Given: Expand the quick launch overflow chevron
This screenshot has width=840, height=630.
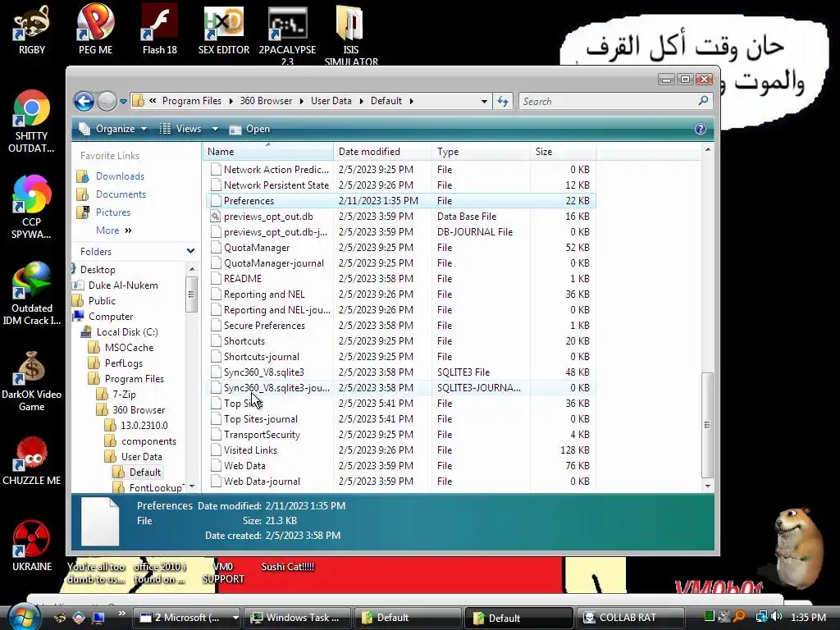Looking at the screenshot, I should [x=122, y=614].
